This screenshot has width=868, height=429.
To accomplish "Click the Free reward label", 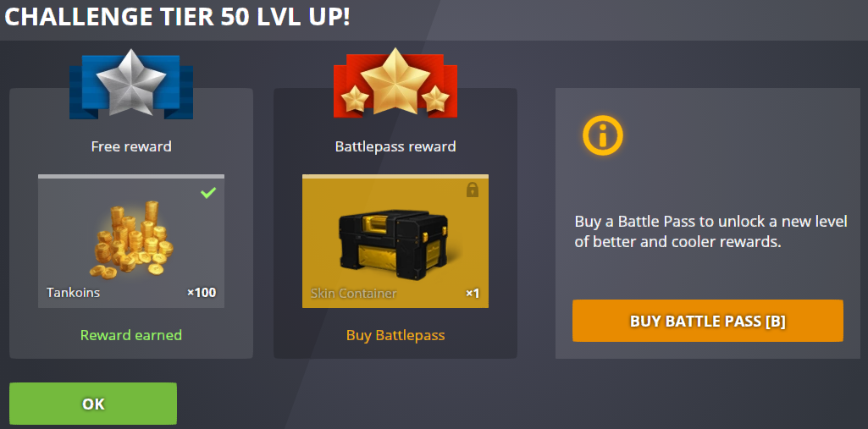I will coord(131,146).
